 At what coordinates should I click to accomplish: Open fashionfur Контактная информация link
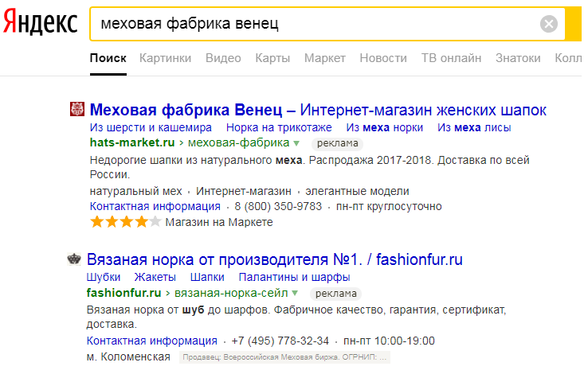pyautogui.click(x=152, y=341)
